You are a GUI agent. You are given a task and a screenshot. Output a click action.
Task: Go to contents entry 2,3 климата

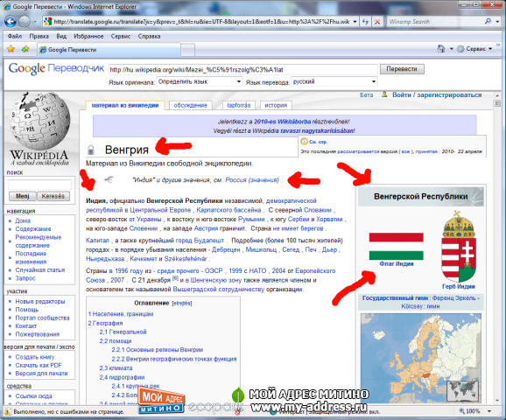(x=116, y=368)
